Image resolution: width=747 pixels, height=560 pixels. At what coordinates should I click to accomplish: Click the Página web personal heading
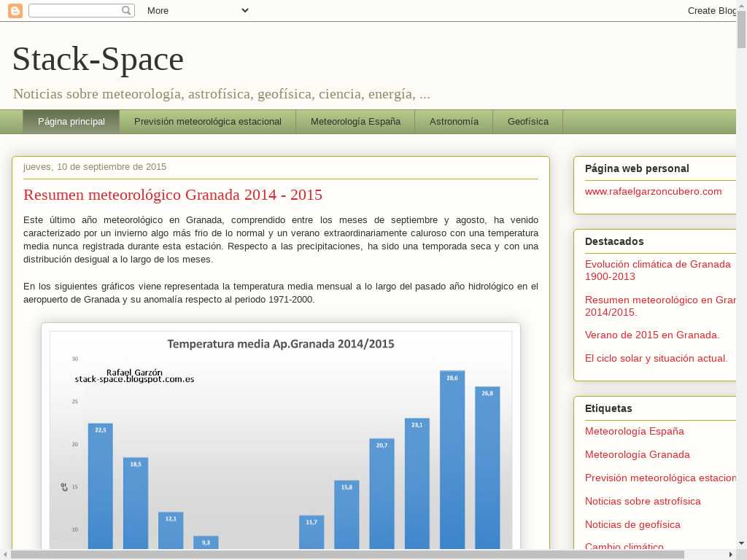click(x=637, y=168)
